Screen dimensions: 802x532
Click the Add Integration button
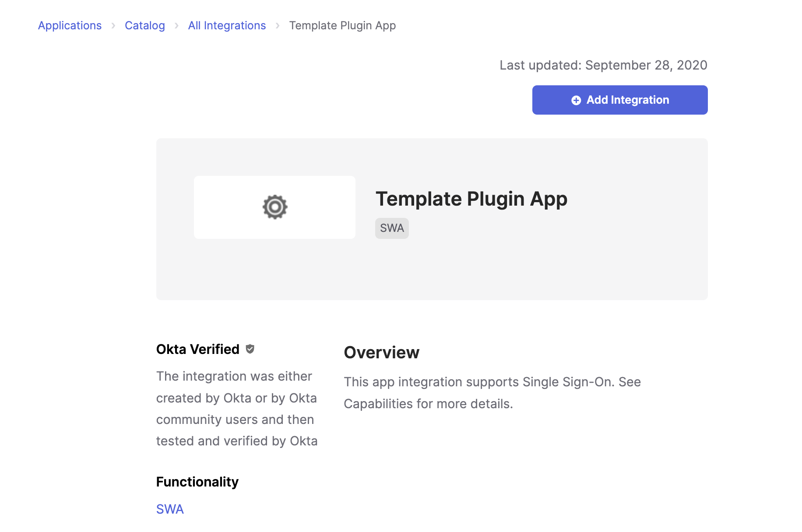click(619, 100)
